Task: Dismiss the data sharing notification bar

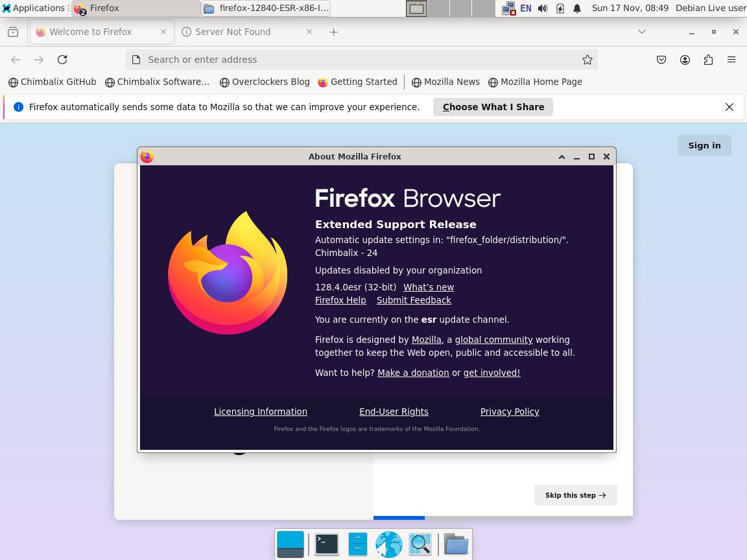Action: (729, 107)
